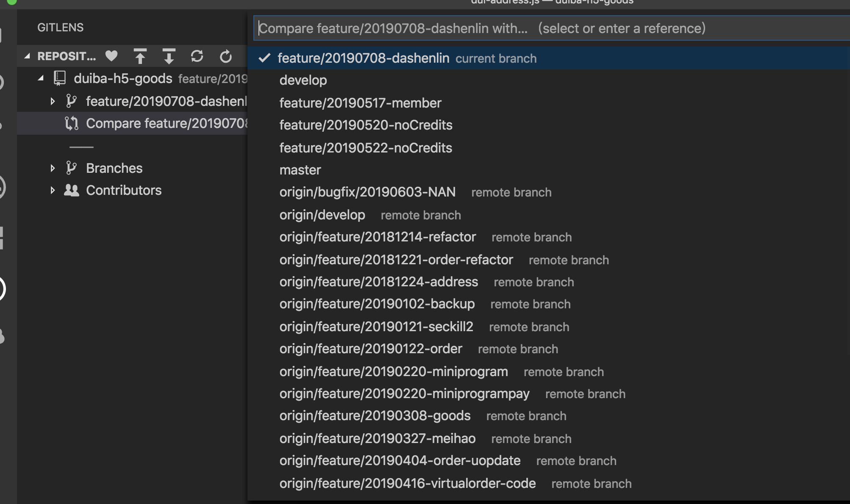Click the heart icon in Repositories header
850x504 pixels.
tap(111, 56)
